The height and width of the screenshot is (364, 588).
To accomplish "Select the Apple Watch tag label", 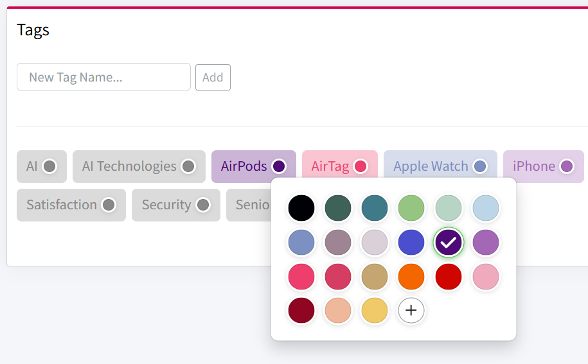I will [431, 166].
